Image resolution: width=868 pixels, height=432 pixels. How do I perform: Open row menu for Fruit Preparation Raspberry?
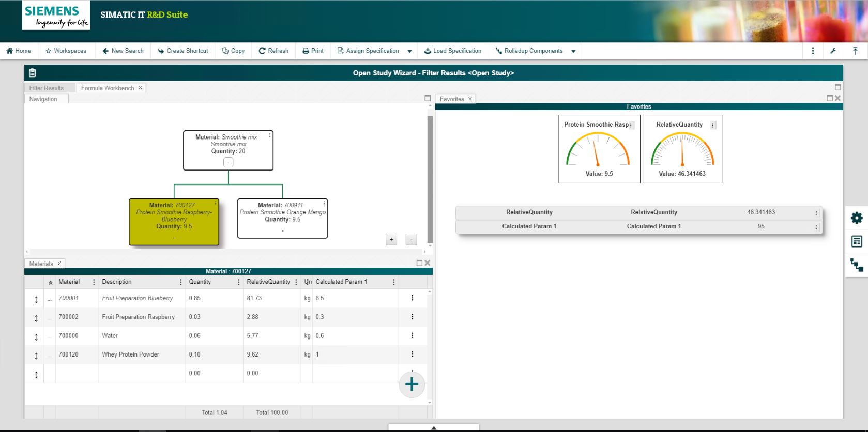(412, 316)
